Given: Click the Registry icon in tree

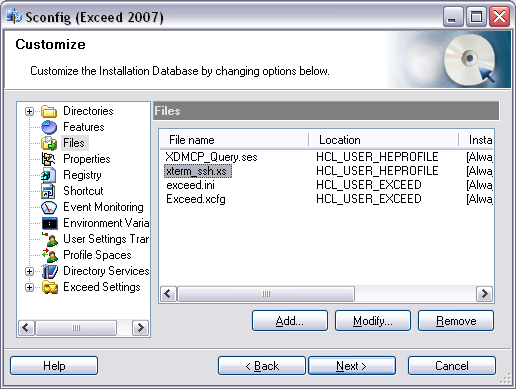Looking at the screenshot, I should 49,175.
